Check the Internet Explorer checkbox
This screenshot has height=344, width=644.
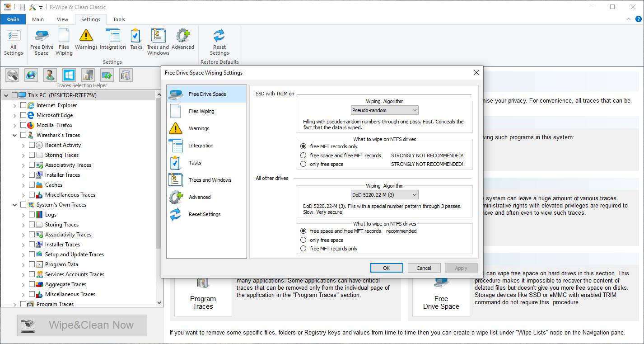coord(23,105)
